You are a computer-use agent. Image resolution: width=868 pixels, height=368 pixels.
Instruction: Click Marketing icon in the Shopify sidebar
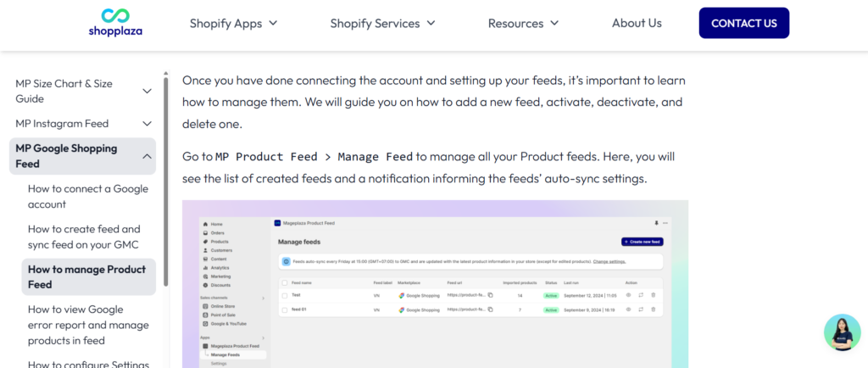(x=205, y=276)
